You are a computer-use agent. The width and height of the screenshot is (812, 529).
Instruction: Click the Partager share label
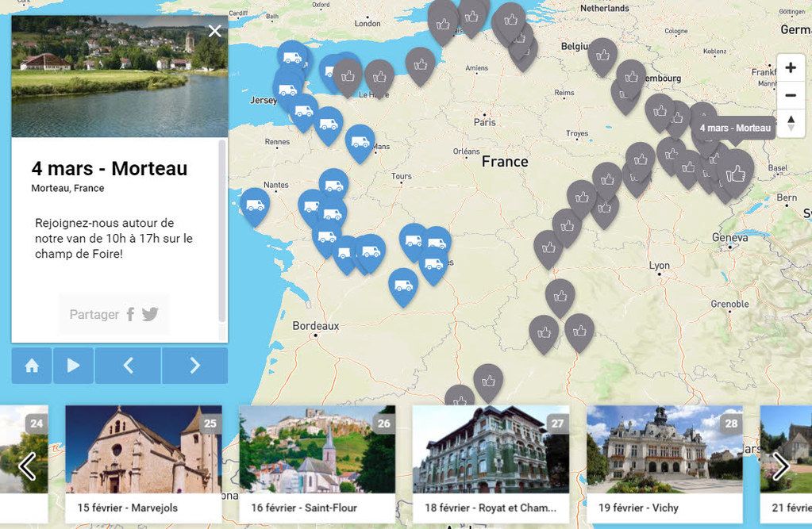pyautogui.click(x=94, y=315)
